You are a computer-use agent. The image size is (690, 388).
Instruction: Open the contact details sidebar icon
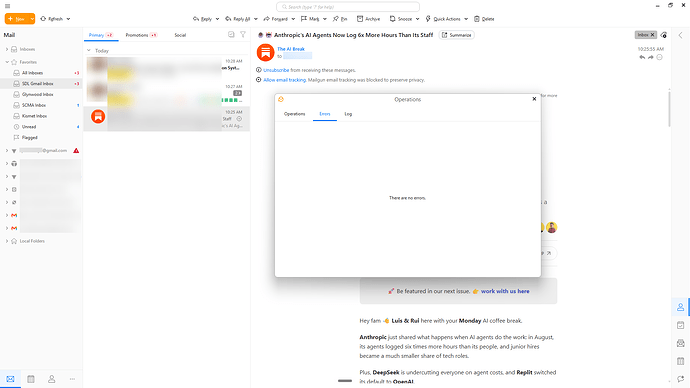point(680,307)
